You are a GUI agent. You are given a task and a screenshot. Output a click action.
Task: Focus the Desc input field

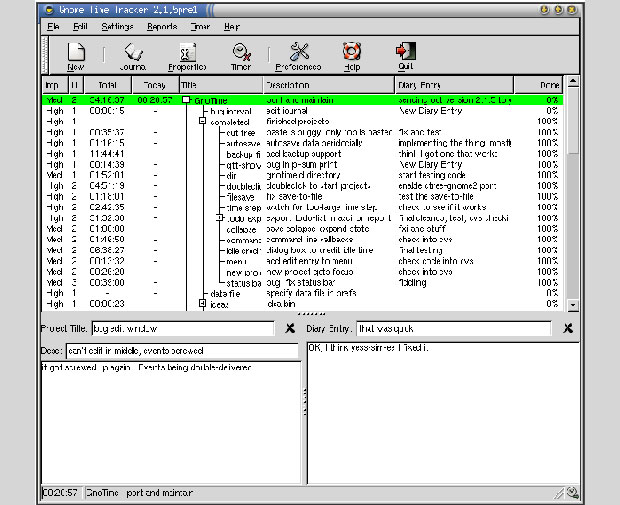pyautogui.click(x=182, y=351)
